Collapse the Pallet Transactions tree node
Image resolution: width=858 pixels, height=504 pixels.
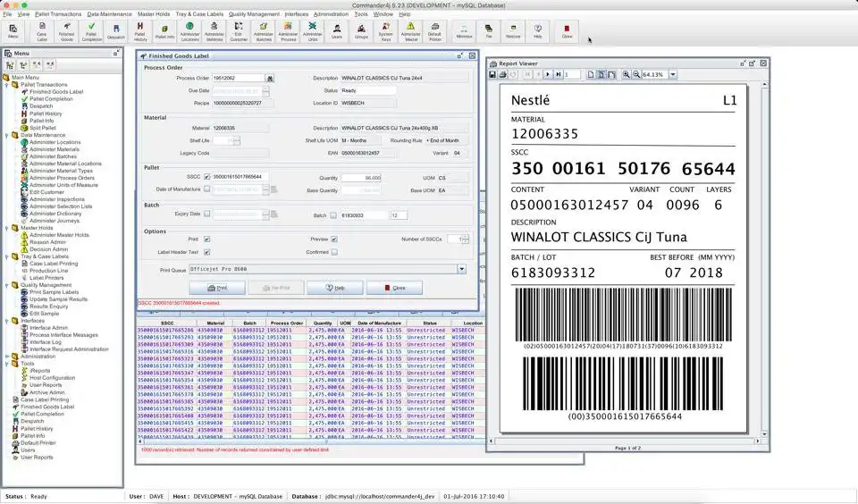[7, 85]
